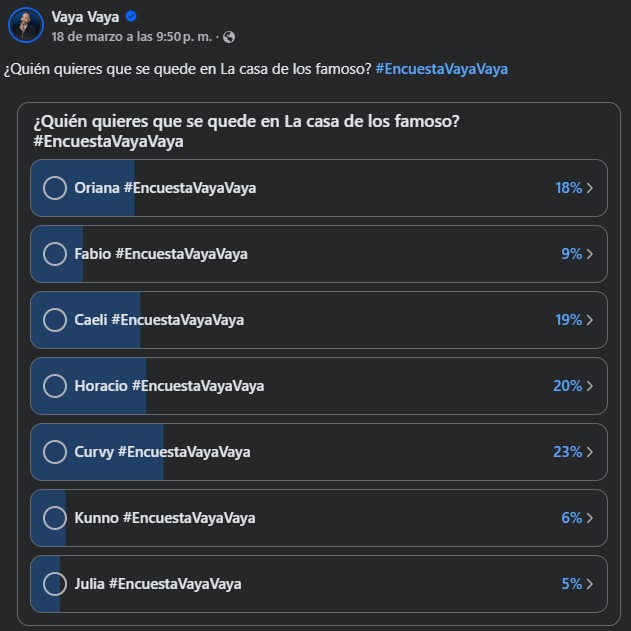Expand the chevron next to 23%
The height and width of the screenshot is (631, 631).
pos(591,452)
